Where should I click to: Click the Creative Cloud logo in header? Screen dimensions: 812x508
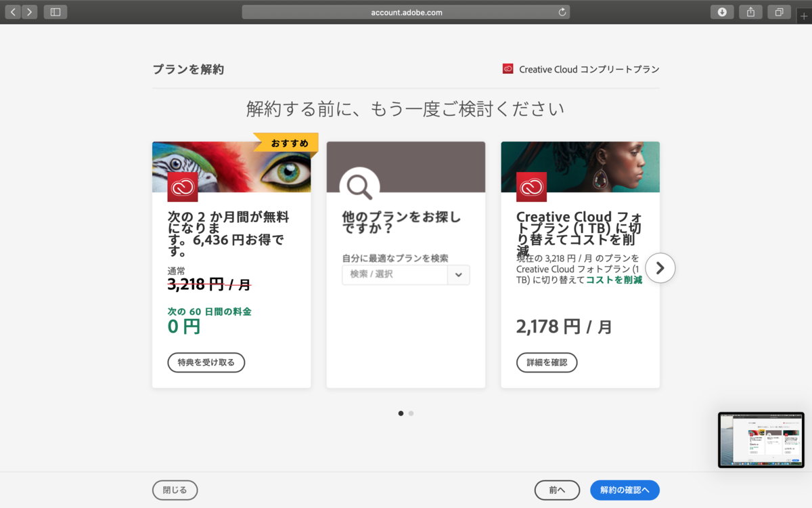tap(507, 68)
